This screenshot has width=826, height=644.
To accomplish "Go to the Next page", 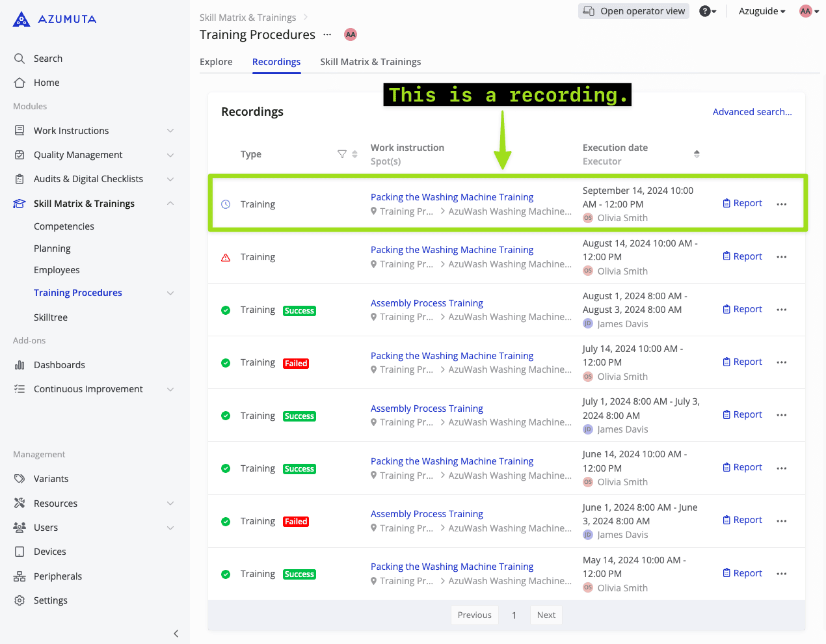I will [546, 615].
